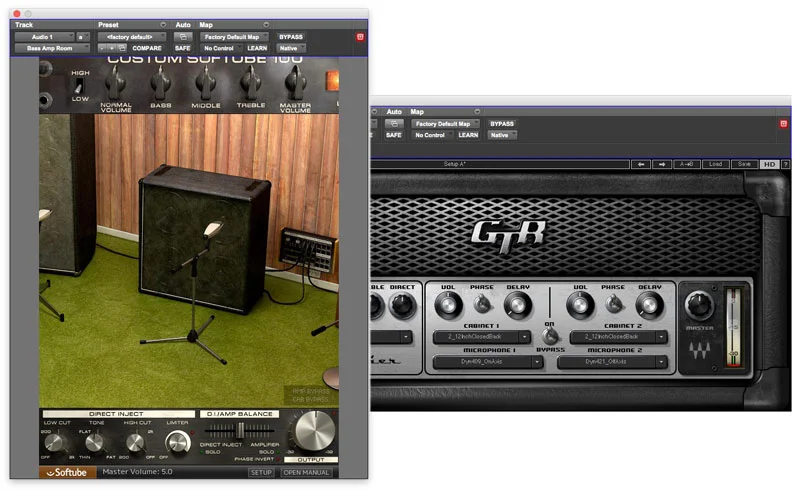This screenshot has width=800, height=490.
Task: Open Factory Default Map dropdown in Softube window
Action: (234, 37)
